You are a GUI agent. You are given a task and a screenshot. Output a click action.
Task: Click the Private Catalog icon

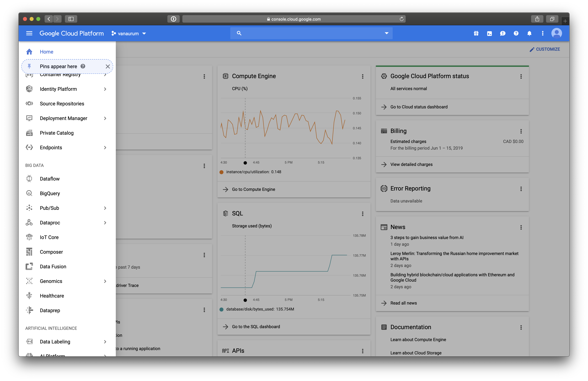(x=29, y=133)
